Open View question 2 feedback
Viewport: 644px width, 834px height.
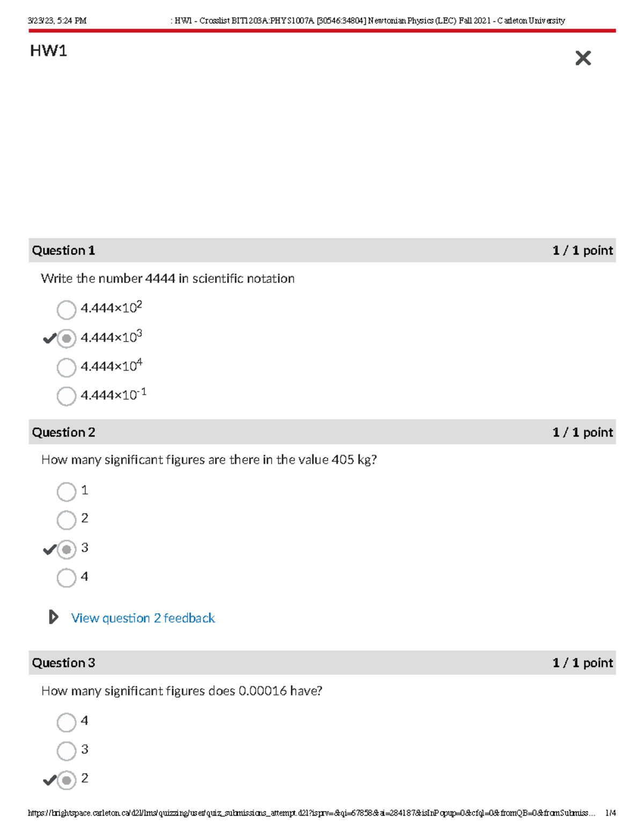tap(142, 618)
